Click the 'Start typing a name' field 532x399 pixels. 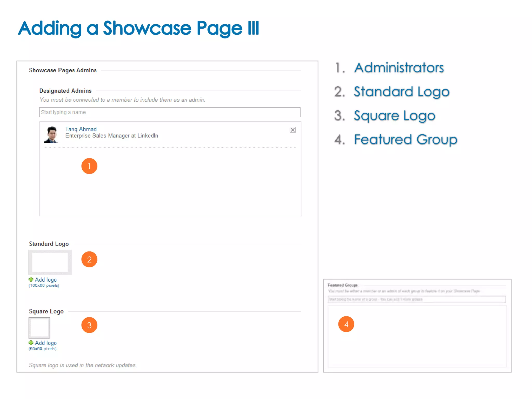[170, 112]
